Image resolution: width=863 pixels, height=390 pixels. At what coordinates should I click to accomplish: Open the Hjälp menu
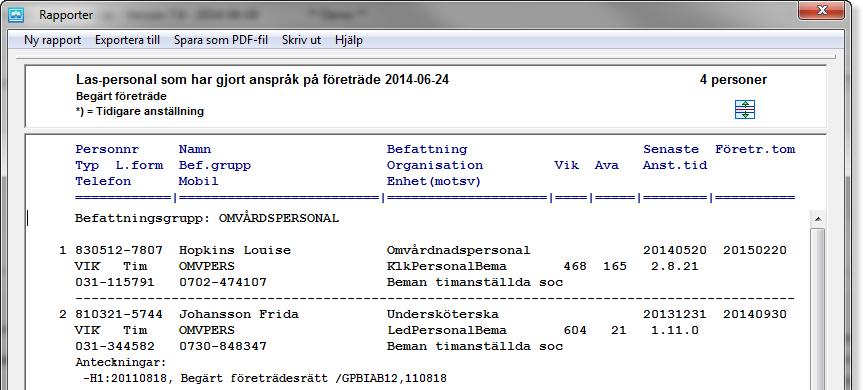(348, 40)
